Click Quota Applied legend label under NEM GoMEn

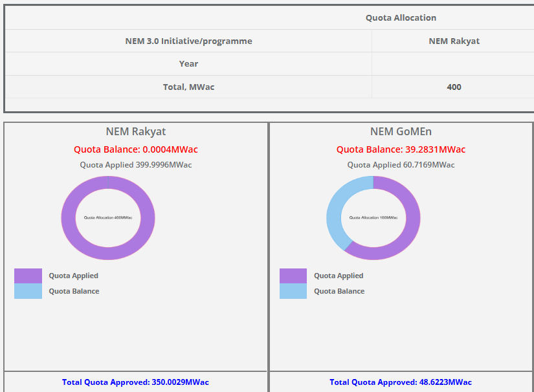pyautogui.click(x=339, y=276)
